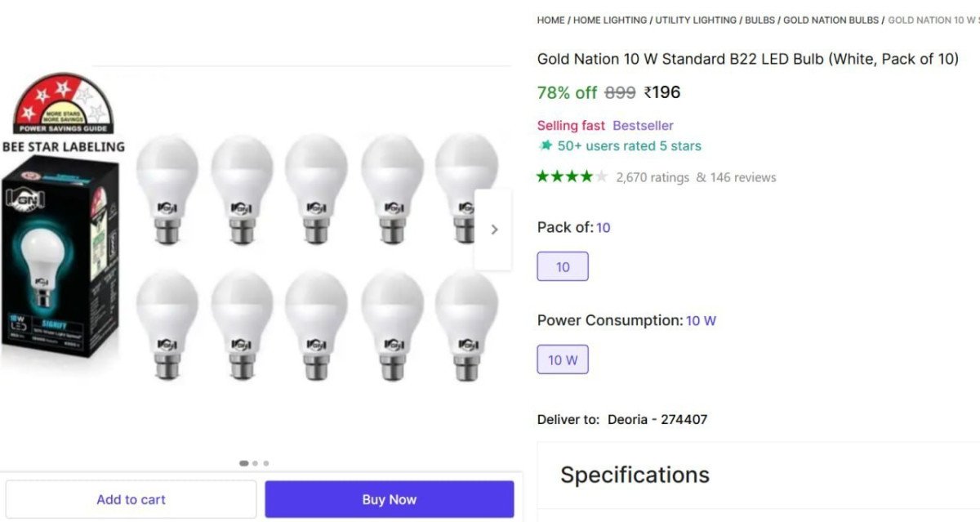The image size is (980, 522).
Task: Open the BULBS breadcrumb link
Action: pyautogui.click(x=760, y=20)
